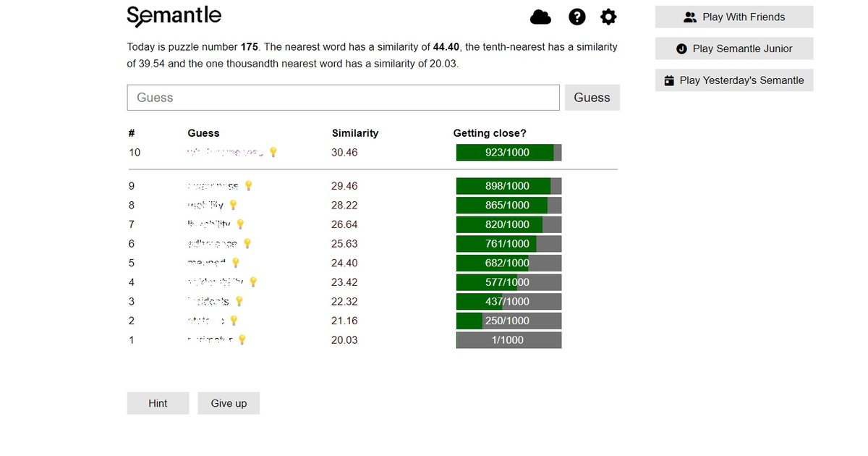Click the 437/1000 progress bar
Image resolution: width=868 pixels, height=456 pixels.
[509, 301]
